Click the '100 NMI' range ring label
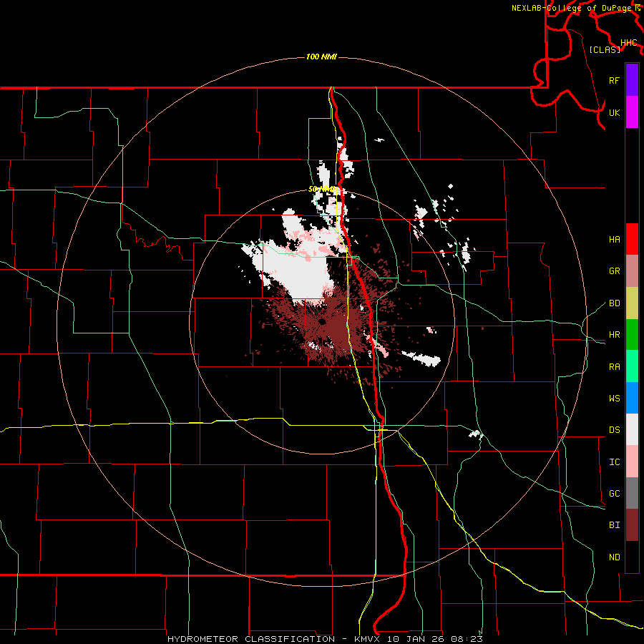644x644 pixels. pos(321,57)
